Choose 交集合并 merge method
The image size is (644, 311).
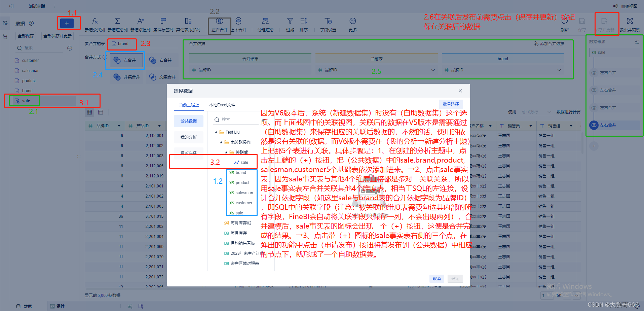[x=162, y=77]
